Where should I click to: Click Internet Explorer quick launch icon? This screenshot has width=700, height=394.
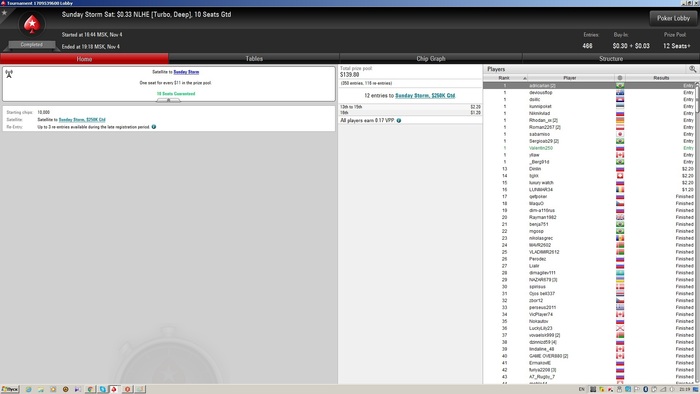29,389
